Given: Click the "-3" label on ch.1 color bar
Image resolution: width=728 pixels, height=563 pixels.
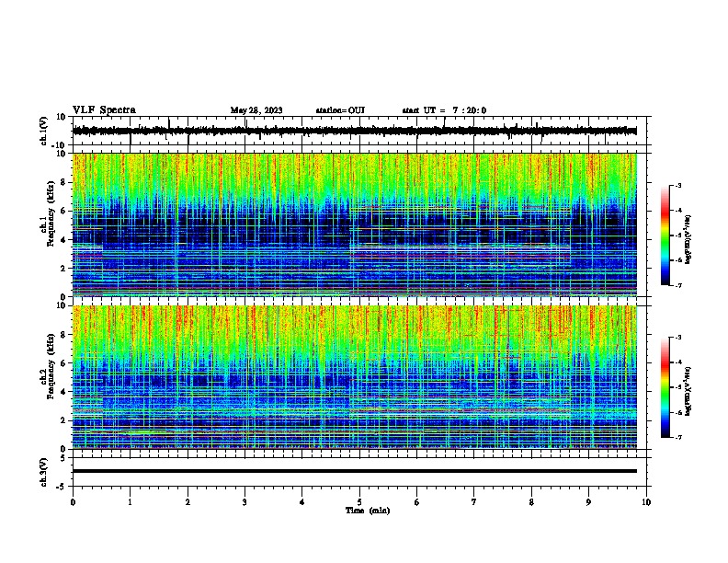Looking at the screenshot, I should click(x=677, y=185).
